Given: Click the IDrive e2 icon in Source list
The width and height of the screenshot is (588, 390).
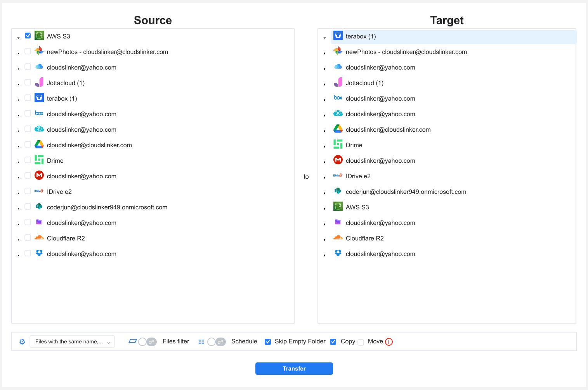Looking at the screenshot, I should pos(39,191).
